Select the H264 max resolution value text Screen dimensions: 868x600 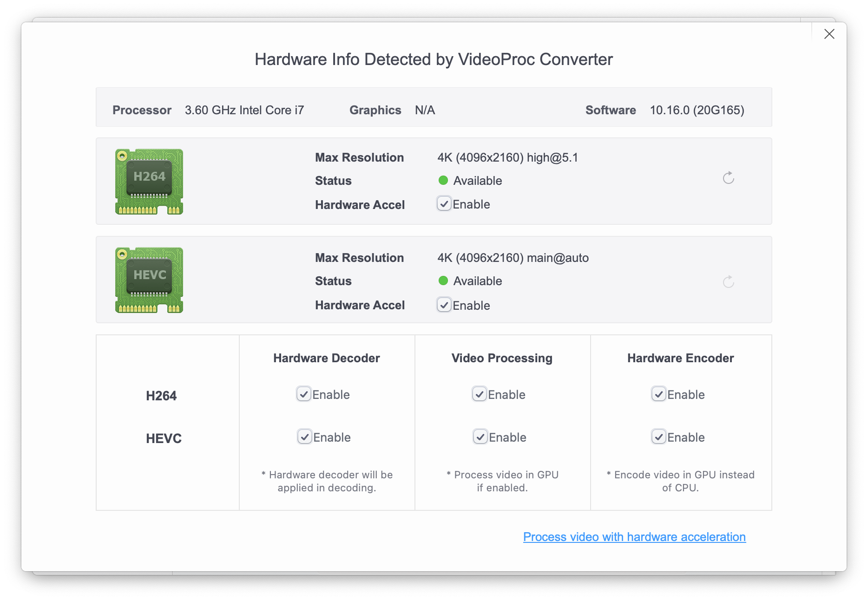click(x=507, y=157)
